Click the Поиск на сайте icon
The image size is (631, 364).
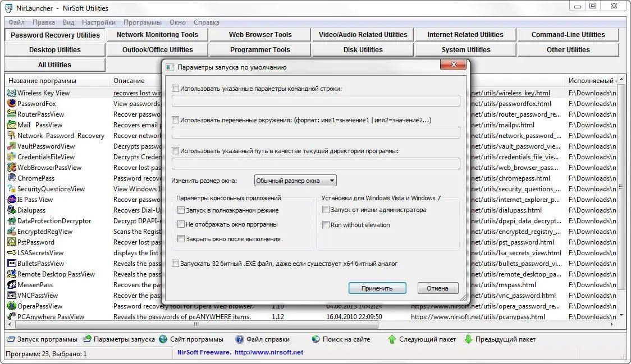(316, 339)
